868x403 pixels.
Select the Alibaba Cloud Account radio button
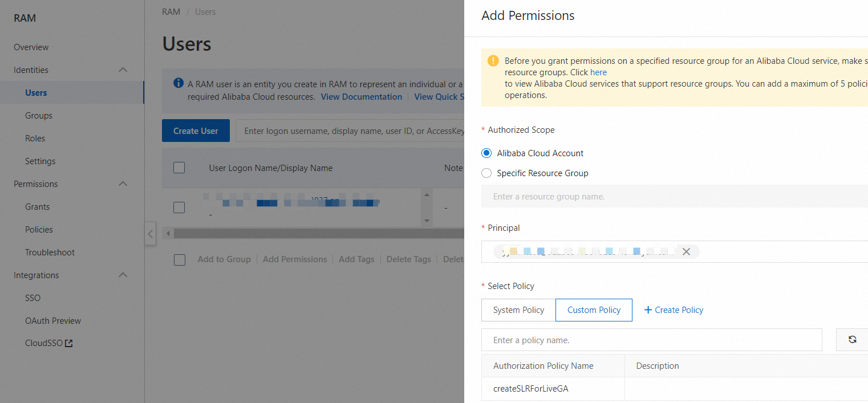(x=486, y=153)
